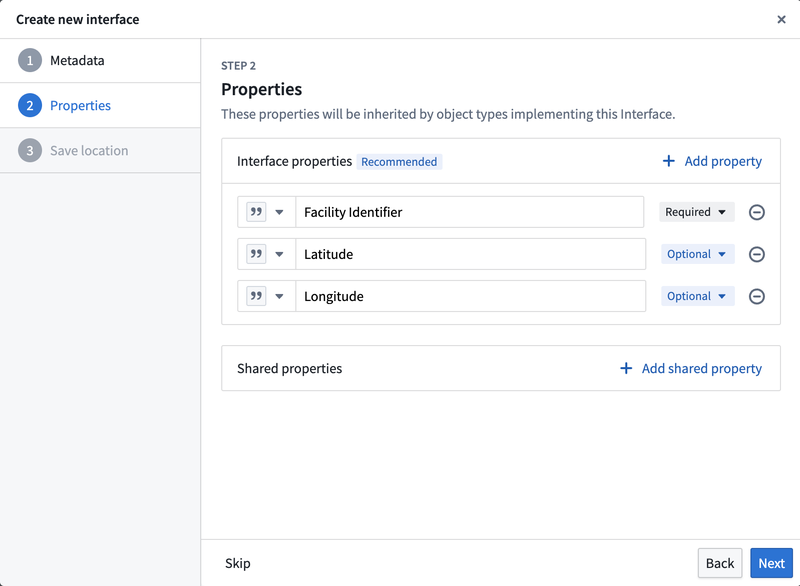Change Facility Identifier from Required to another setting

click(697, 211)
